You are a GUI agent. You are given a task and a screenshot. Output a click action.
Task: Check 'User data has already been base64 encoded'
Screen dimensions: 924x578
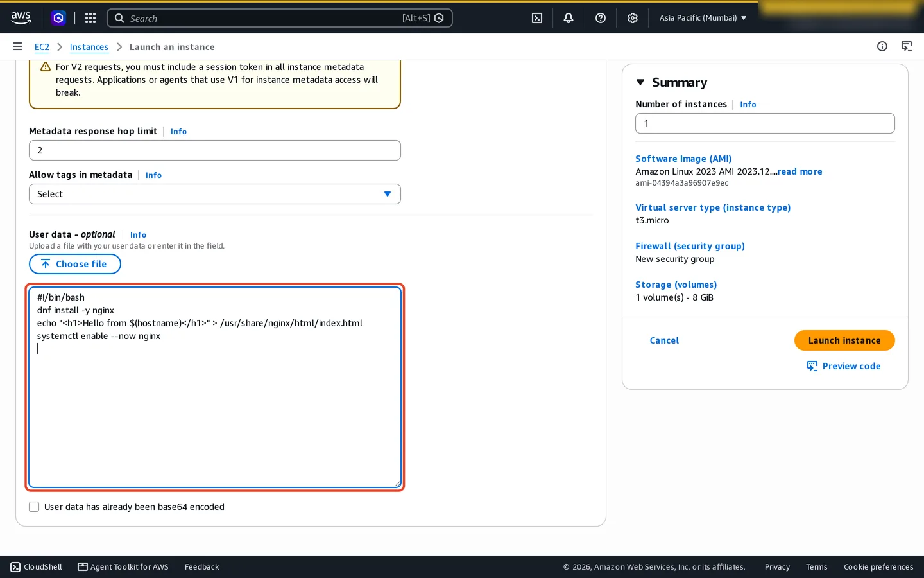coord(34,507)
